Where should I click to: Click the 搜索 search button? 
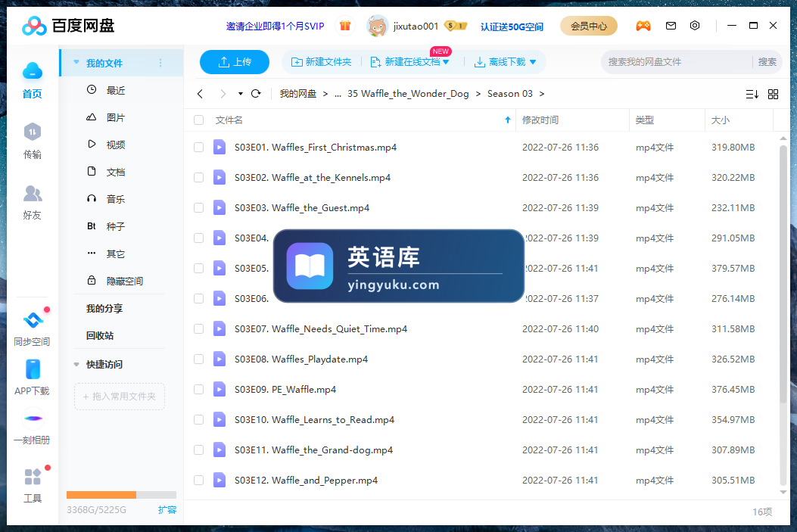[767, 62]
